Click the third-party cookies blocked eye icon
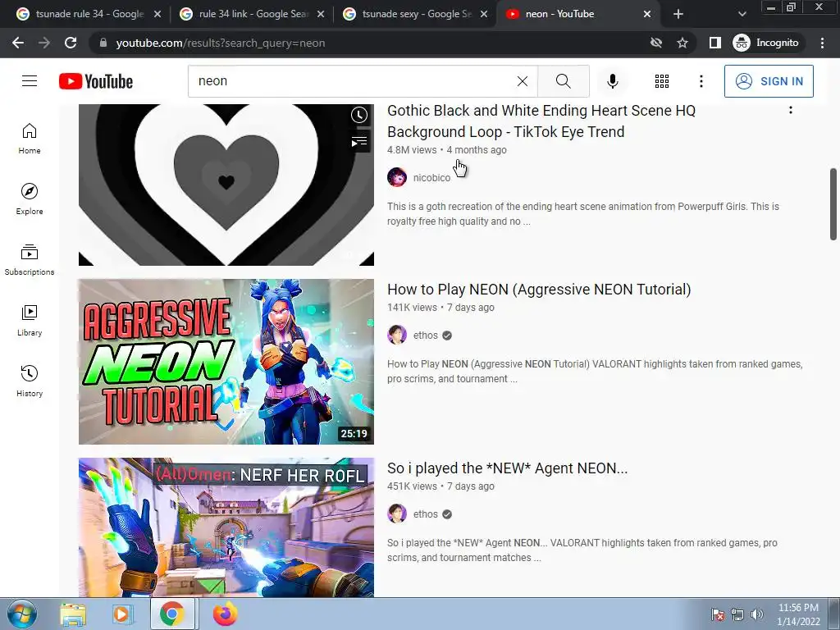This screenshot has width=840, height=630. 655,43
